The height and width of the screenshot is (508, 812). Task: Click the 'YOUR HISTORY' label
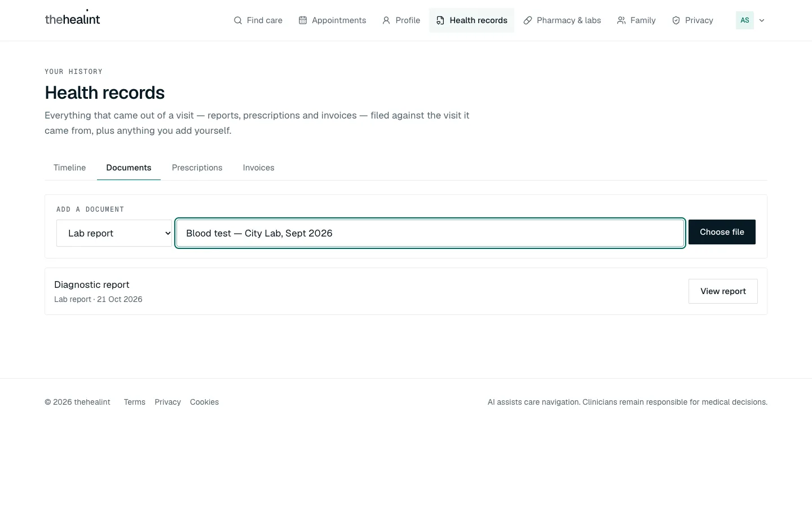point(74,72)
